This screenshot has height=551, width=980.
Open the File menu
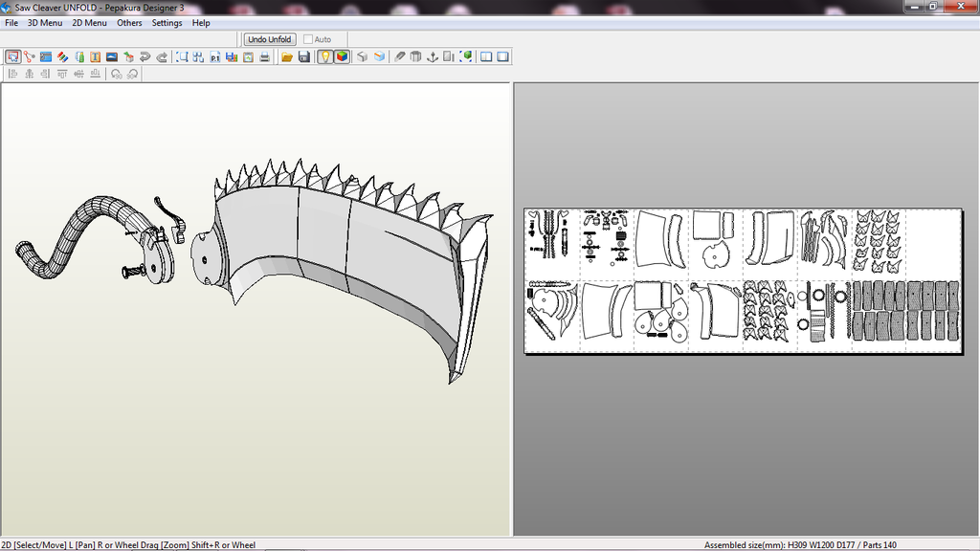11,23
